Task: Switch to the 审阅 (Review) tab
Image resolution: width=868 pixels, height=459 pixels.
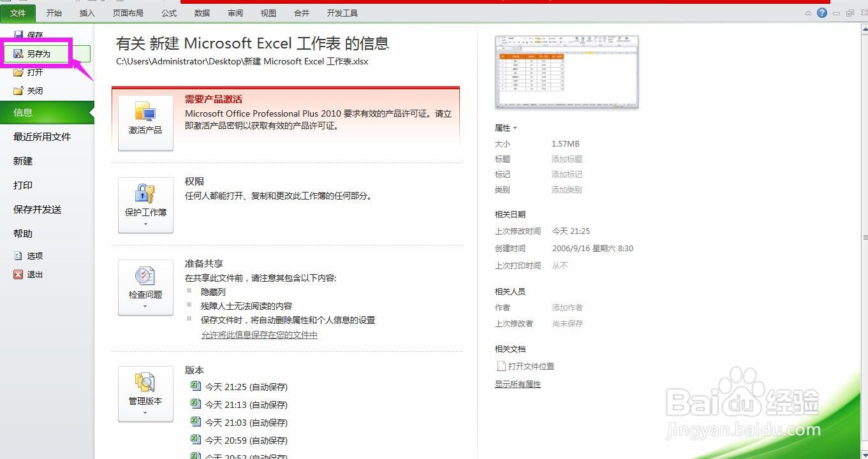Action: click(x=235, y=13)
